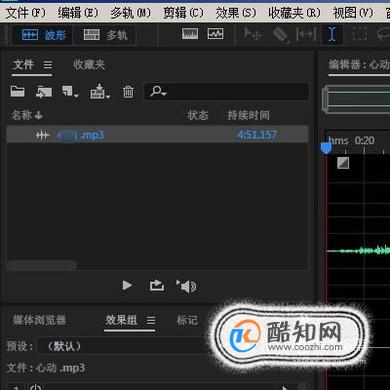Click the timeline ruler at 0:20
The height and width of the screenshot is (390, 390).
[364, 141]
